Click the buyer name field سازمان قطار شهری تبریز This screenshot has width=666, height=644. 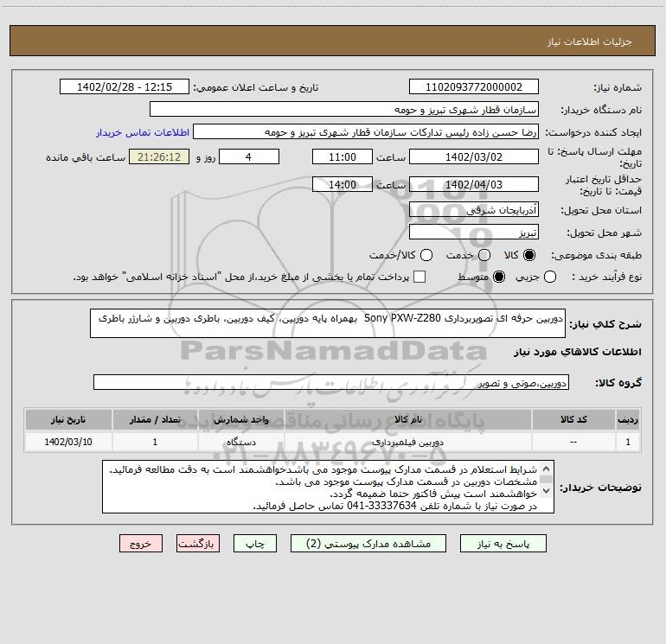(344, 109)
